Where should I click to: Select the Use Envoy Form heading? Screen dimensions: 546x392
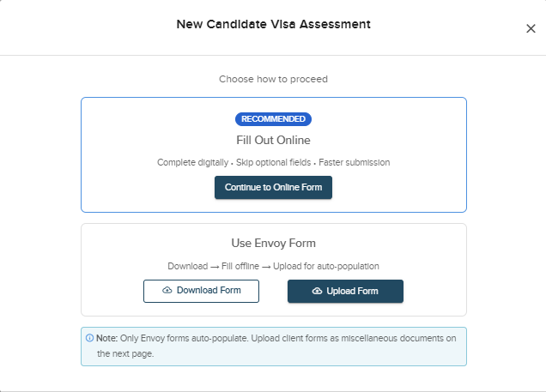coord(273,243)
